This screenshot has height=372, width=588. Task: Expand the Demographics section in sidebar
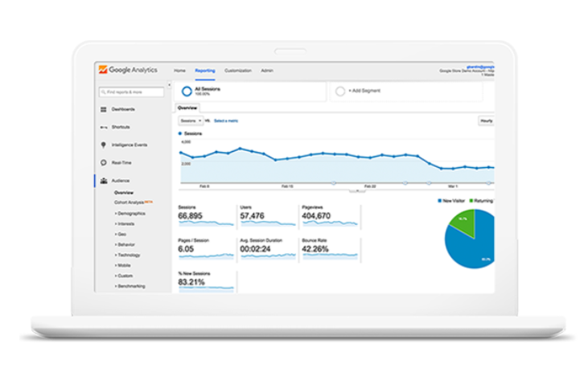[x=131, y=214]
